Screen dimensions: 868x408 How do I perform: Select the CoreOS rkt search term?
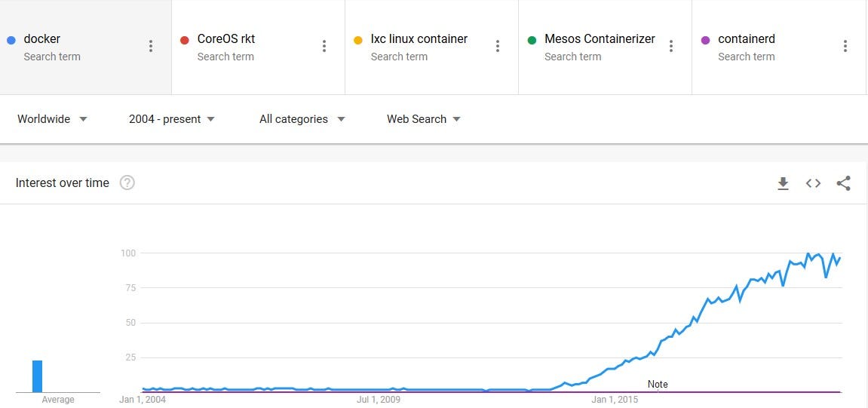[x=226, y=39]
